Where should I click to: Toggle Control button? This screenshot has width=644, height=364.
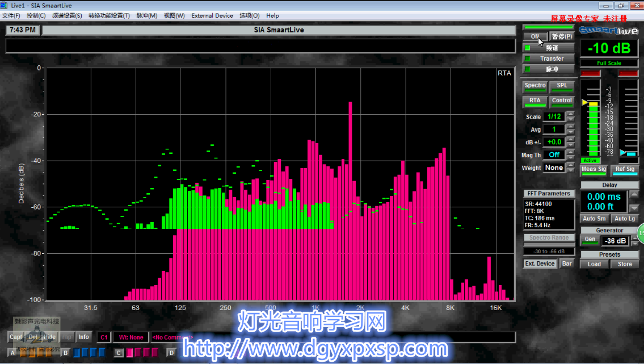coord(562,102)
